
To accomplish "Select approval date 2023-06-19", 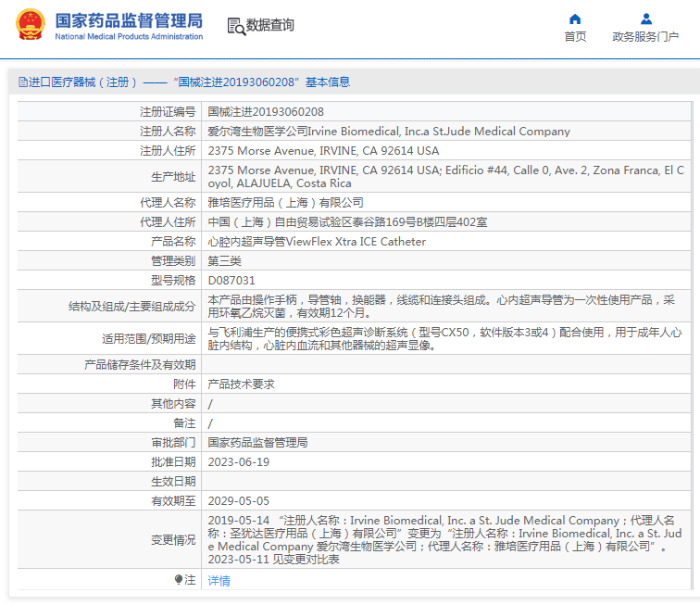I will click(x=238, y=461).
